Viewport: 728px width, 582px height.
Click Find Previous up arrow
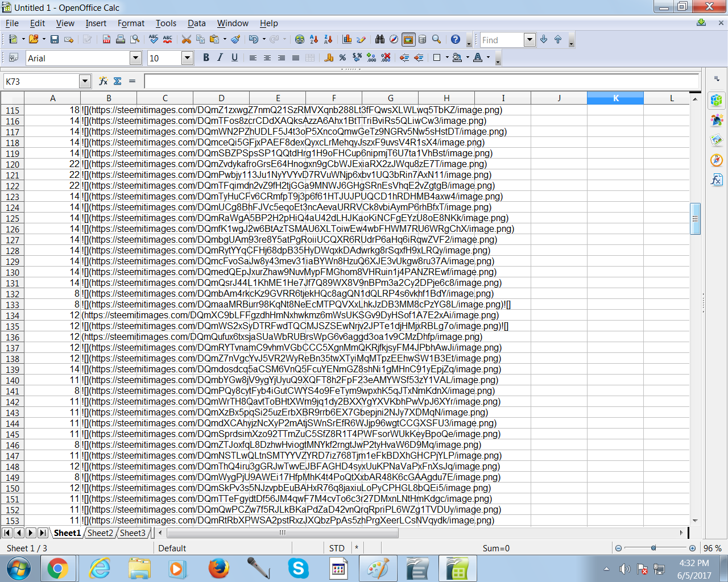pos(558,39)
